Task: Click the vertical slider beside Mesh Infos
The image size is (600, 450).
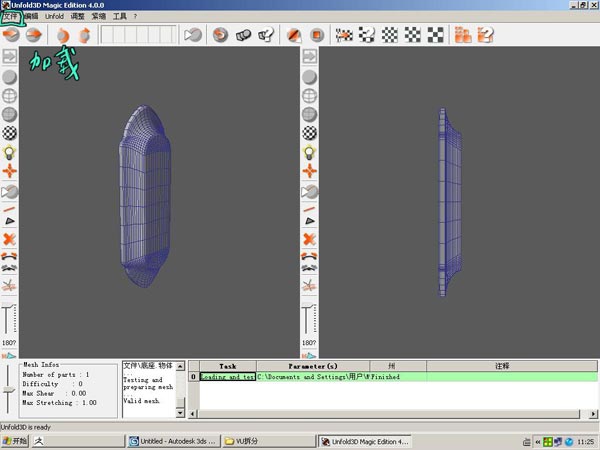Action: [x=8, y=389]
